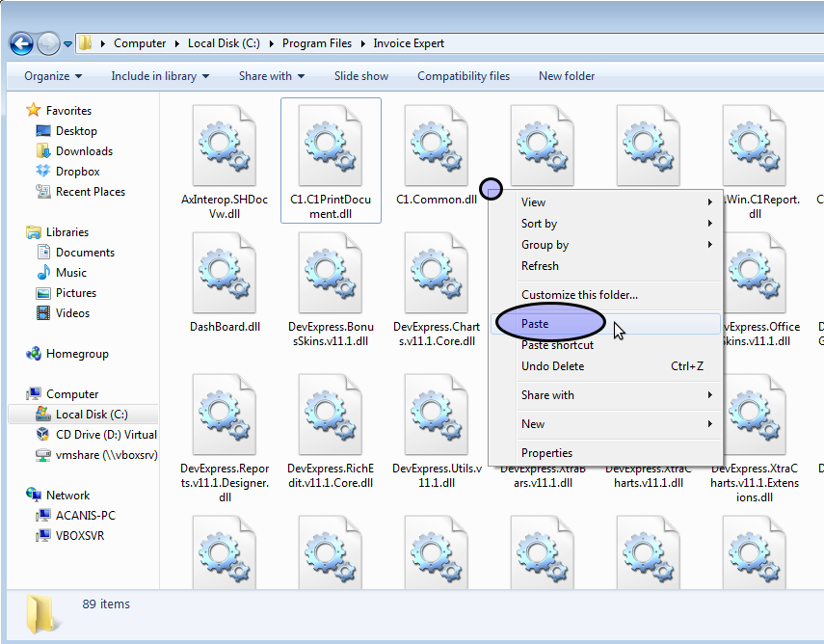
Task: Select Local Disk (C:) in the navigation pane
Action: 92,415
